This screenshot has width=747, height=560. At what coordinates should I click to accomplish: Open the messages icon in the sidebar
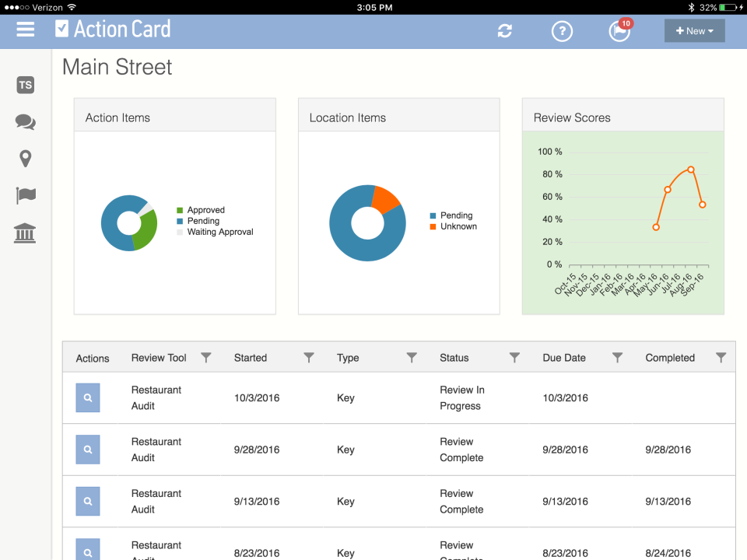point(25,122)
